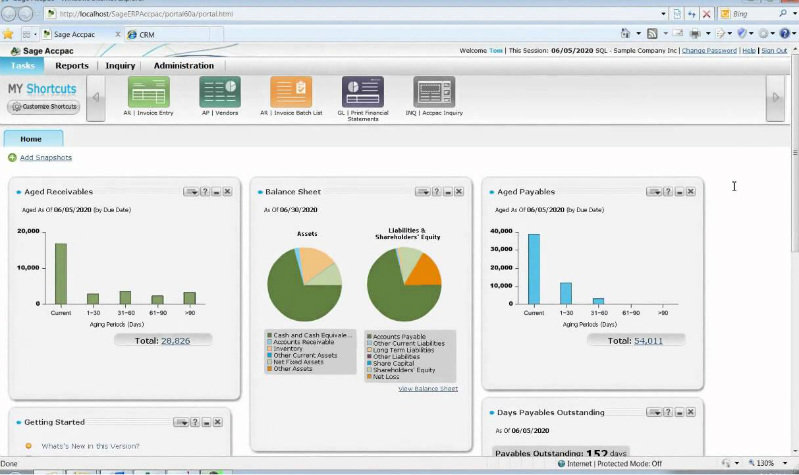Click the Sign Out link
This screenshot has height=475, width=799.
(774, 50)
